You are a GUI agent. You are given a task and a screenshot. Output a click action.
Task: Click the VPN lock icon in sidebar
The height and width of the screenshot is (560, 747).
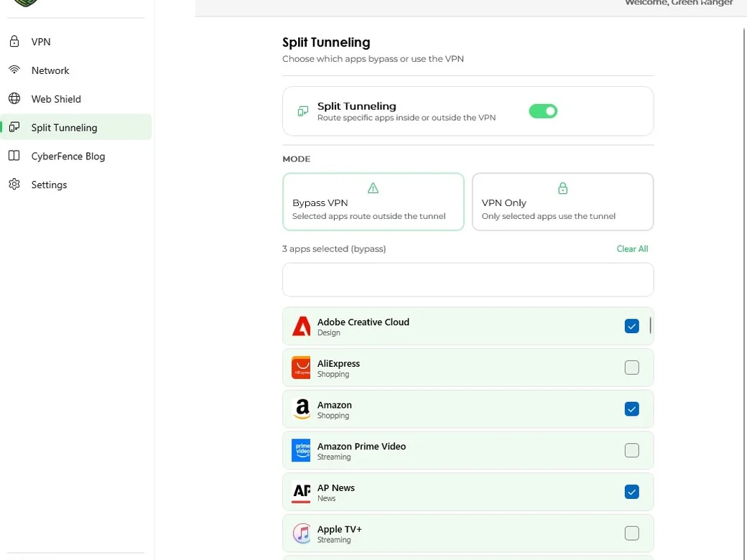[x=14, y=42]
